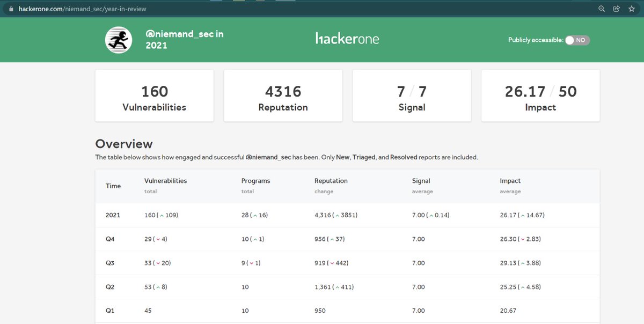Screen dimensions: 644x324
Task: Click the Q4 impact value 26.30 (2.83)
Action: (521, 239)
